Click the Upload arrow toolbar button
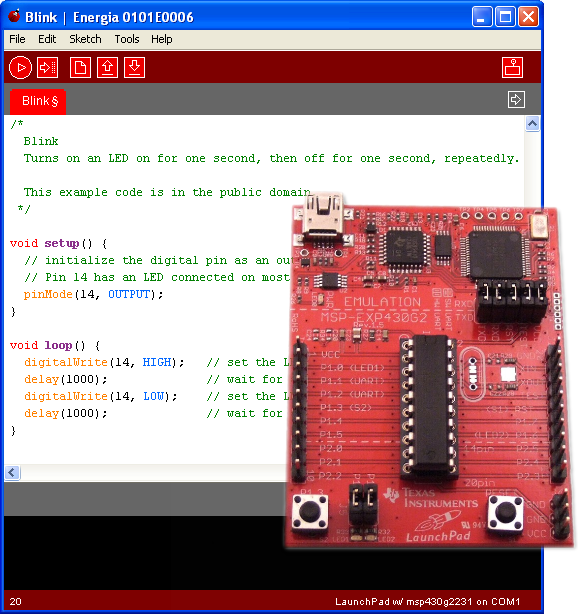578x614 pixels. click(47, 67)
